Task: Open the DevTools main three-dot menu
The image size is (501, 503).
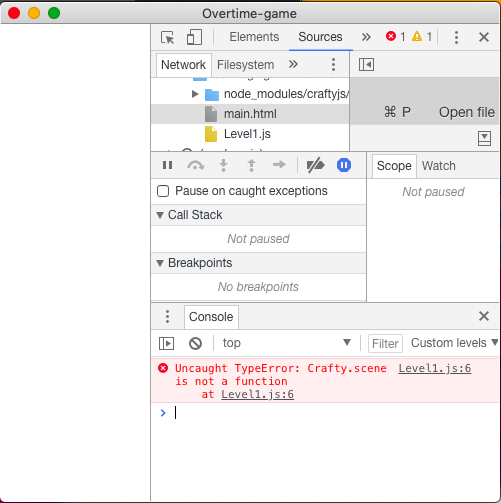Action: coord(456,37)
